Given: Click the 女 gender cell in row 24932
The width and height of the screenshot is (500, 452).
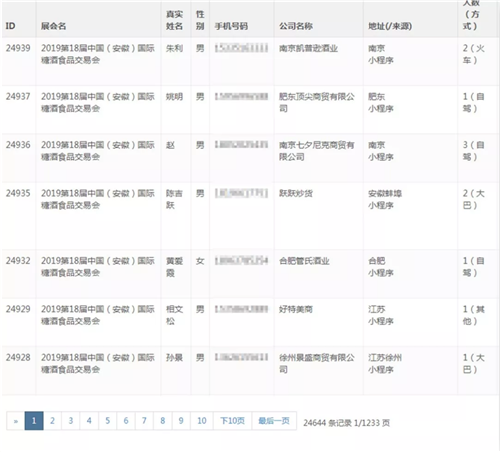Looking at the screenshot, I should click(200, 261).
